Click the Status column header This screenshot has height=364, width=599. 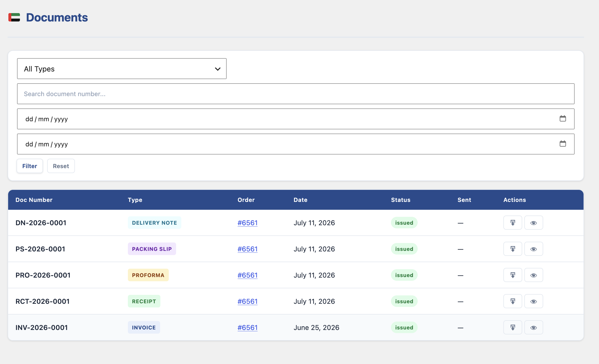(401, 200)
